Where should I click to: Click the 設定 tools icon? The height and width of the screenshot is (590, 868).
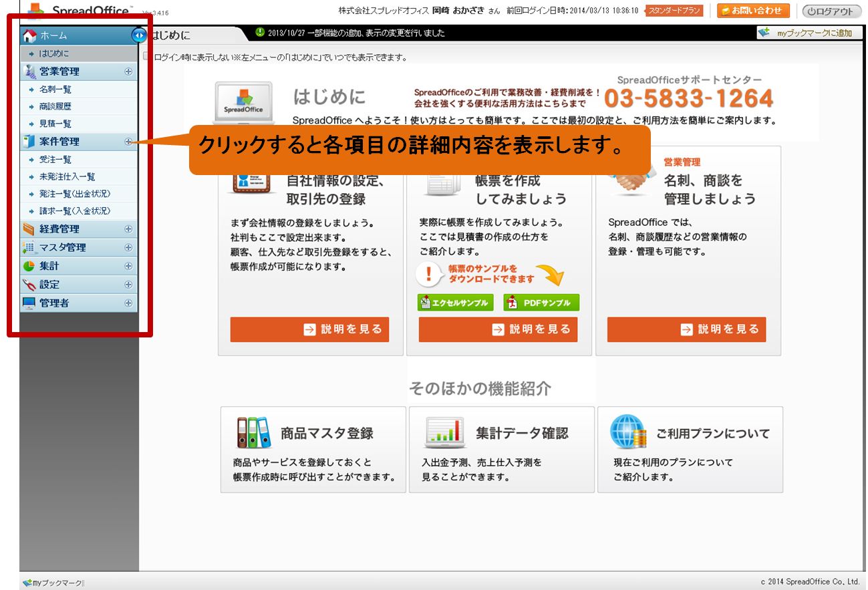(29, 285)
